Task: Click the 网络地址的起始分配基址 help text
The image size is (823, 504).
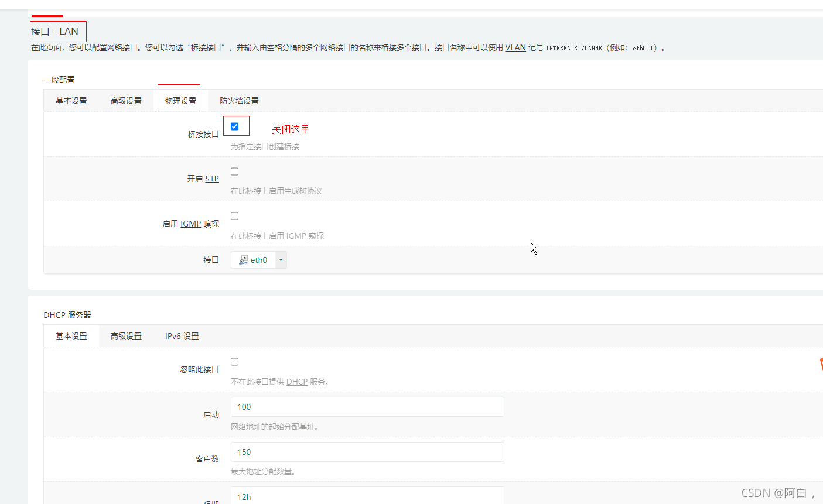Action: click(275, 427)
